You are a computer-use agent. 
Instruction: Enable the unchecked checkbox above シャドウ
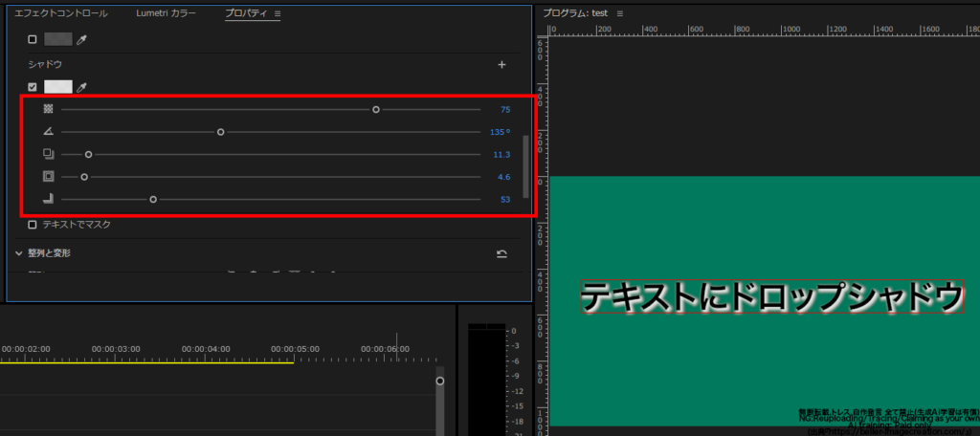coord(33,39)
